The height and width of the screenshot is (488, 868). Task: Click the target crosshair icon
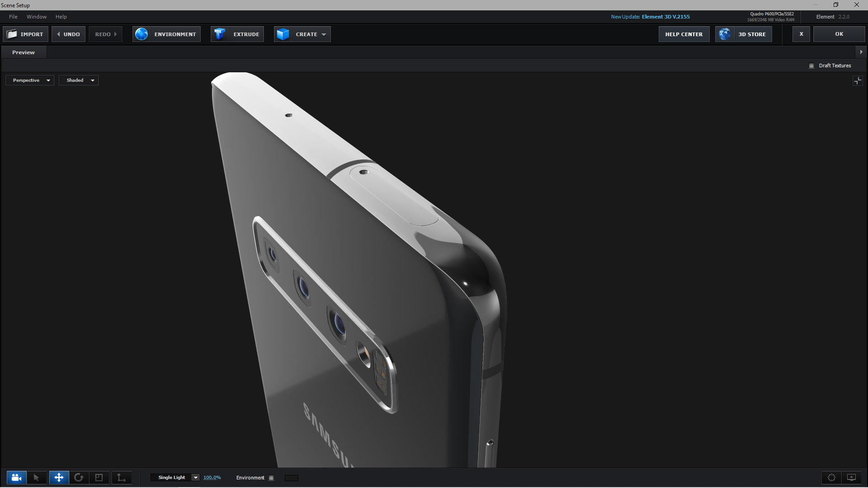(831, 478)
